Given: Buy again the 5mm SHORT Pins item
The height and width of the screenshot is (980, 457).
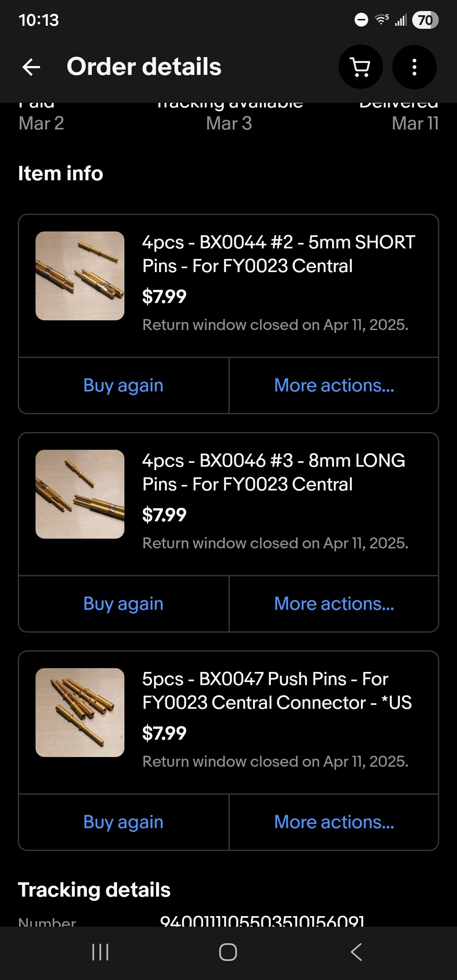Looking at the screenshot, I should pyautogui.click(x=124, y=385).
